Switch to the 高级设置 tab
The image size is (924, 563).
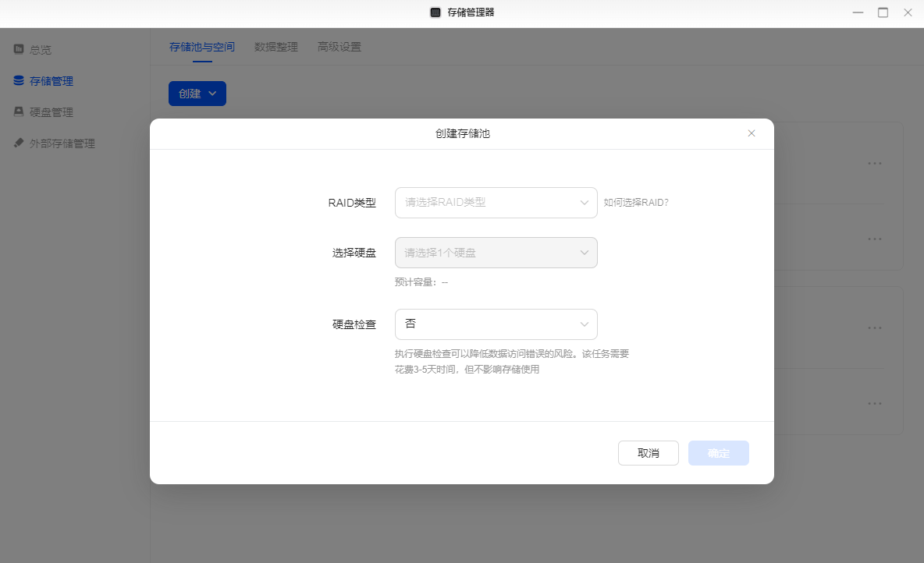[x=339, y=47]
